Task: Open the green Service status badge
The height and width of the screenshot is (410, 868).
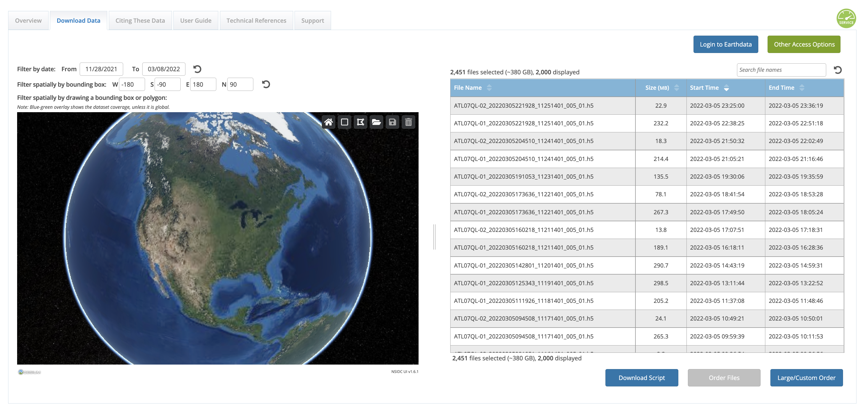Action: pyautogui.click(x=846, y=19)
